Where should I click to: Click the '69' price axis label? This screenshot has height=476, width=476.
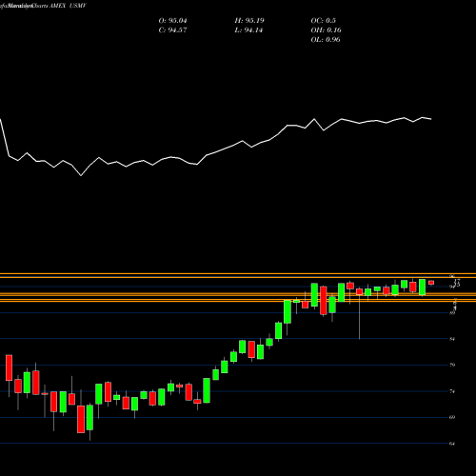click(452, 417)
